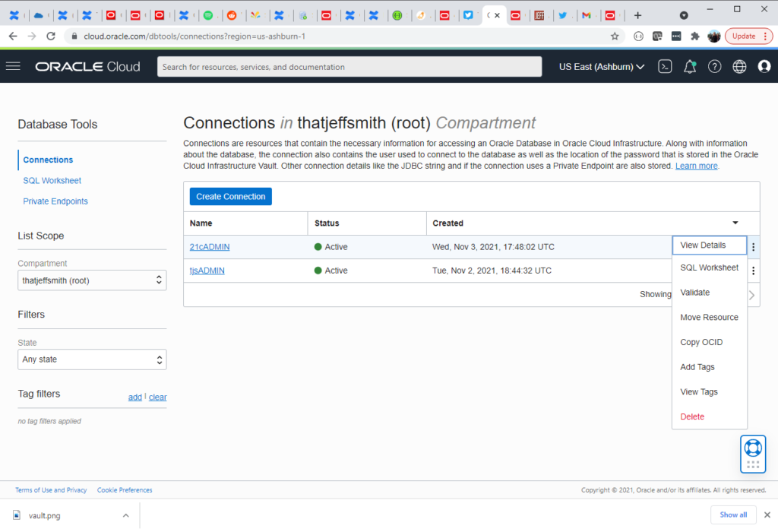Close the current browser tab

(x=497, y=15)
